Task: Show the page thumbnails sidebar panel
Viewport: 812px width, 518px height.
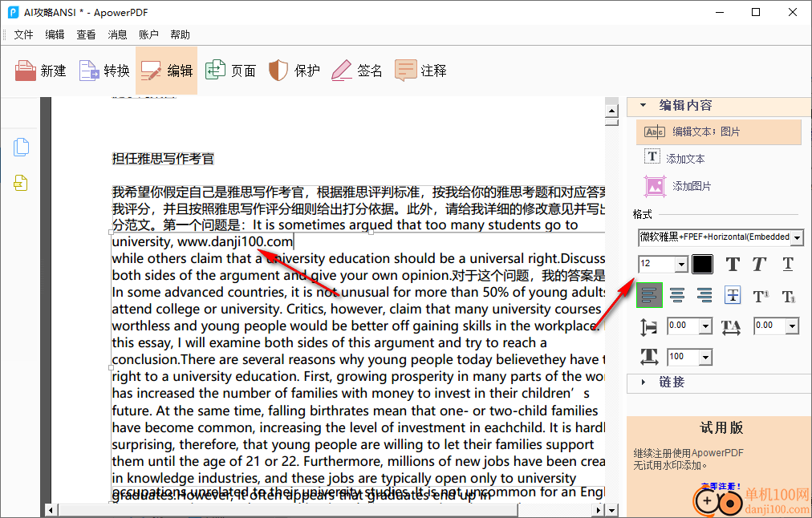Action: point(21,148)
